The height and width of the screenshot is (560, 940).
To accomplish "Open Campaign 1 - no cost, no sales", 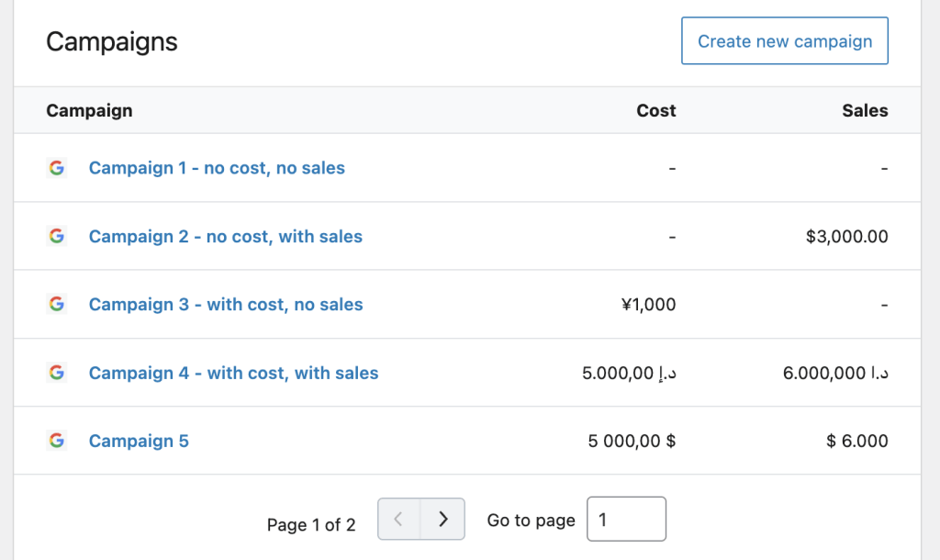I will click(x=217, y=168).
